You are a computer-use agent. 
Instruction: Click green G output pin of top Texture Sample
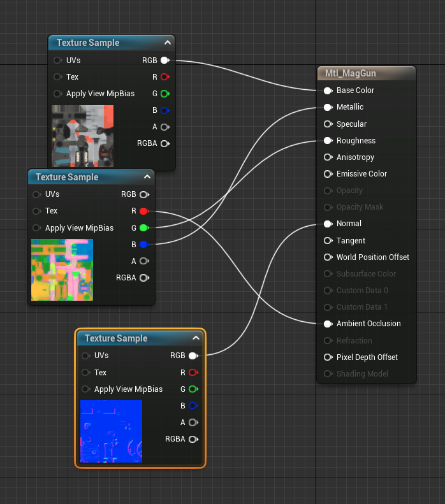coord(165,94)
